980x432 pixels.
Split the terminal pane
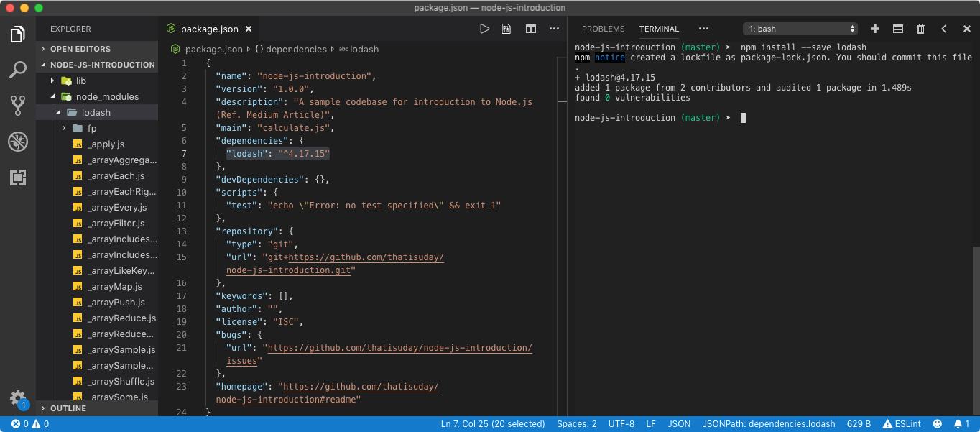coord(898,29)
